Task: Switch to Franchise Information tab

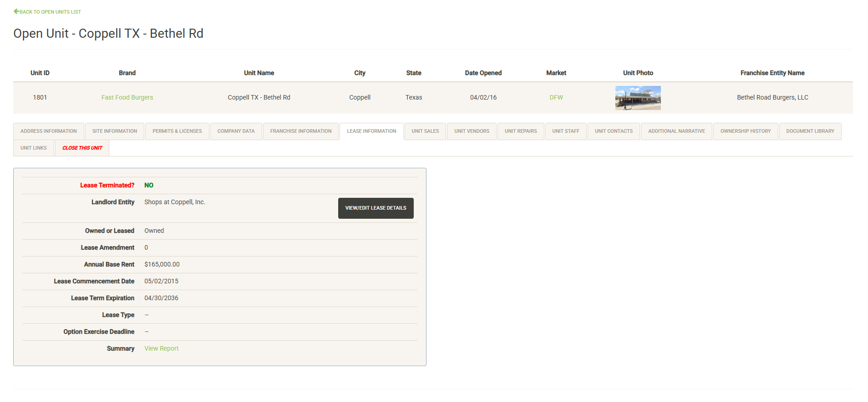Action: tap(301, 131)
